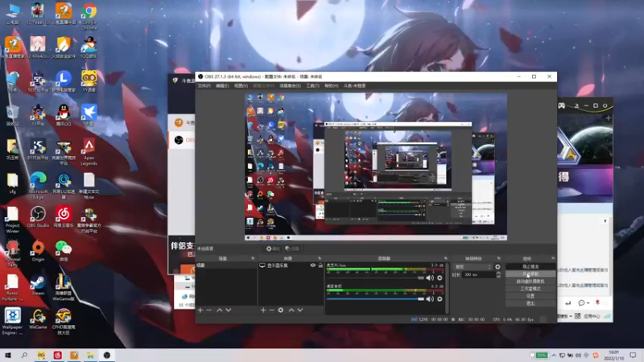This screenshot has width=644, height=362.
Task: Move the source up in the Sources panel
Action: tap(291, 311)
